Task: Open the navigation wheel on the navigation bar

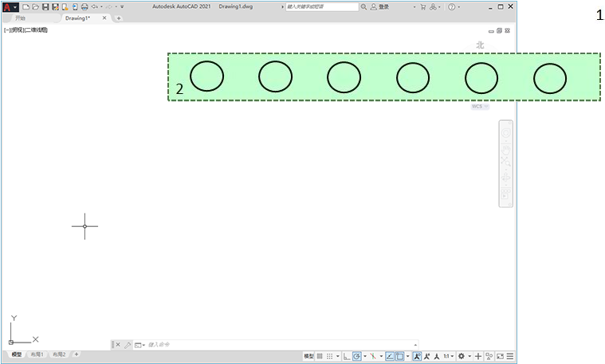Action: (506, 133)
